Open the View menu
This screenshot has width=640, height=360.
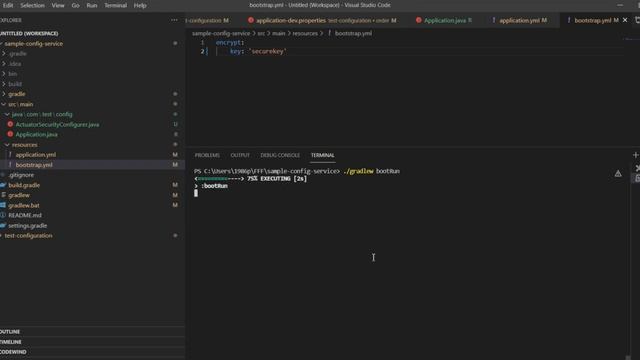tap(58, 5)
